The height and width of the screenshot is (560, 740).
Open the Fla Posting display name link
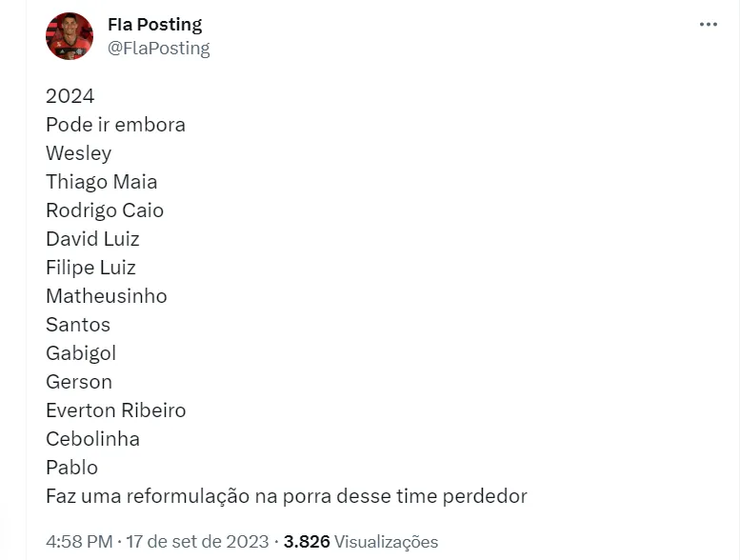point(154,25)
